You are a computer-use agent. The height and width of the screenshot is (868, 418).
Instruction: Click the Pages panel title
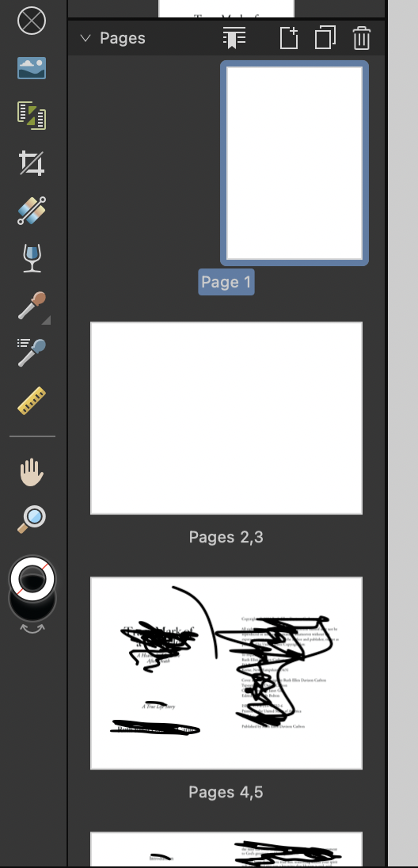tap(123, 38)
